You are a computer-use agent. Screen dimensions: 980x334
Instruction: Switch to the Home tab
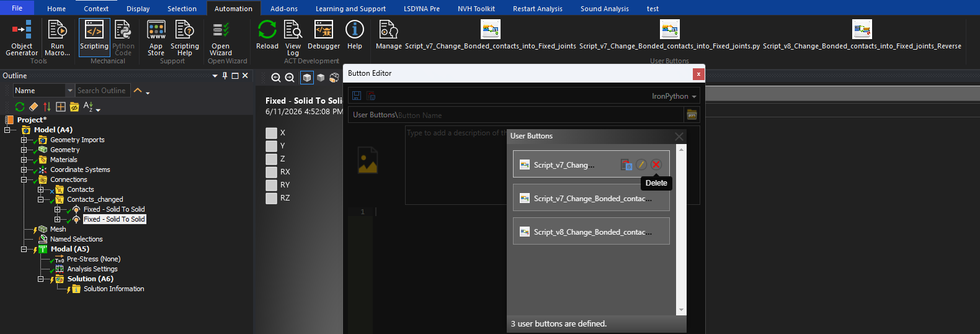click(56, 9)
